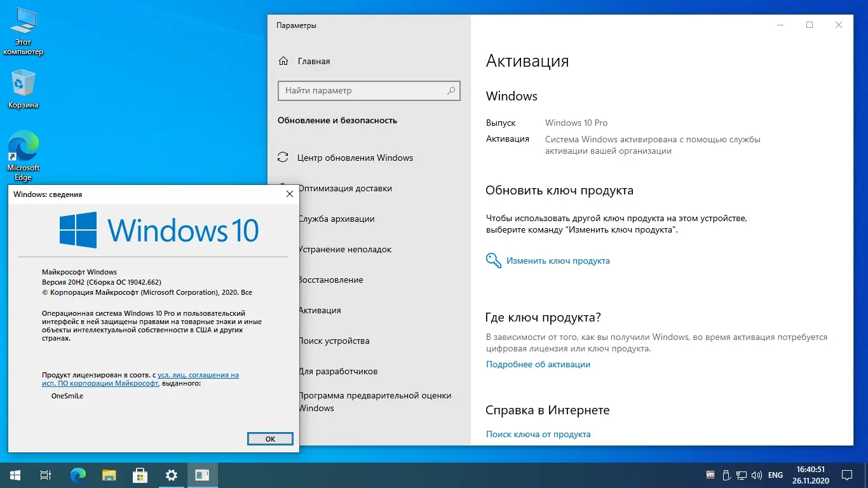868x488 pixels.
Task: Select the Microsoft Edge desktop shortcut
Action: pyautogui.click(x=24, y=156)
